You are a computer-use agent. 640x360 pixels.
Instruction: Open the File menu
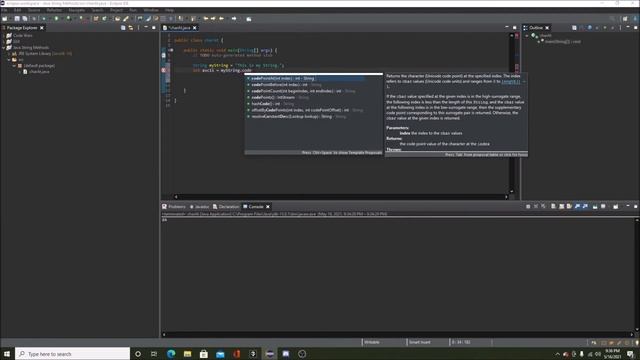[4, 10]
